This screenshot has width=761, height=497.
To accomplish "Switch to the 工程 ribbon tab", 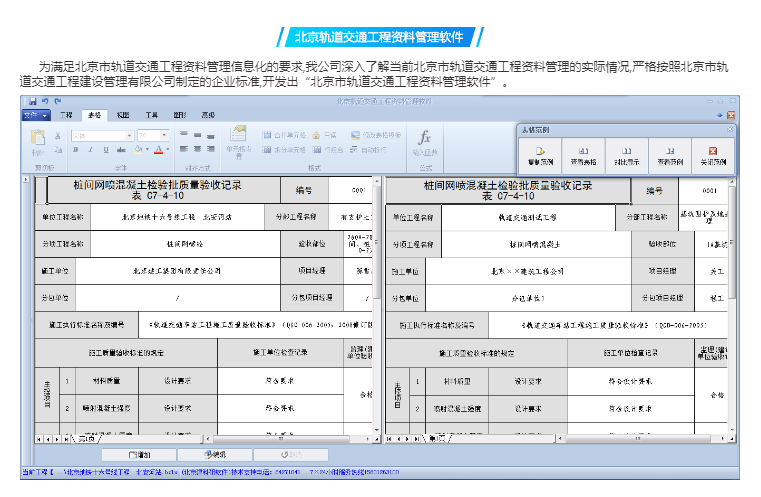I will (66, 115).
